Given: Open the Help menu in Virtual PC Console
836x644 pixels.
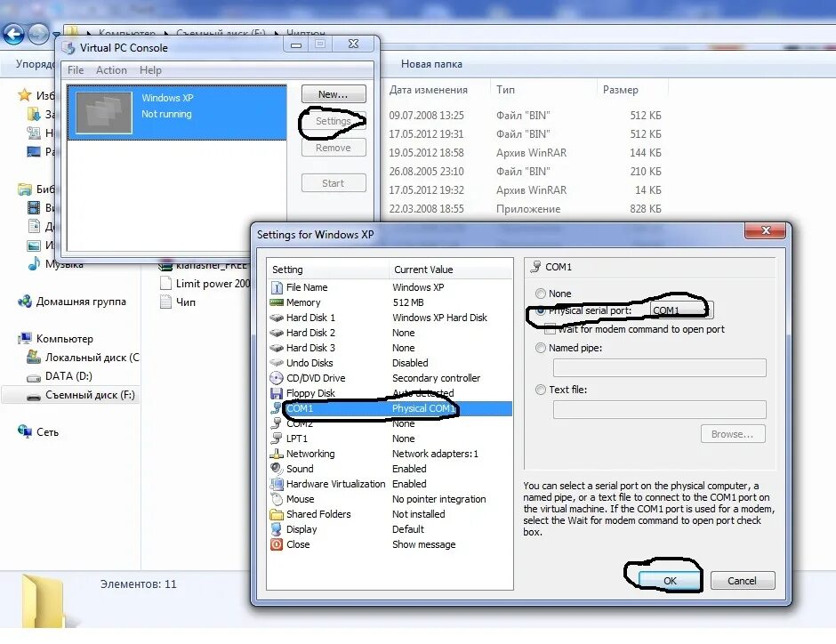Looking at the screenshot, I should [150, 70].
